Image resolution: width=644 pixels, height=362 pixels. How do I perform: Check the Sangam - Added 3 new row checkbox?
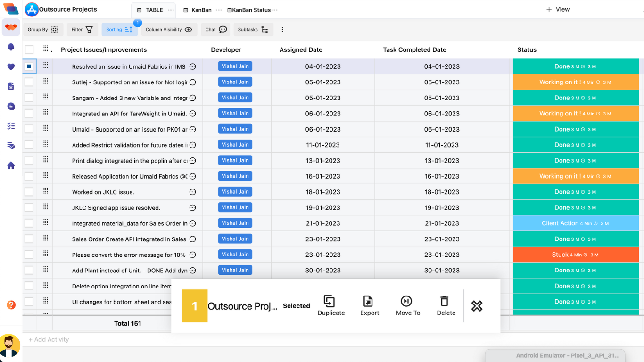(x=29, y=98)
